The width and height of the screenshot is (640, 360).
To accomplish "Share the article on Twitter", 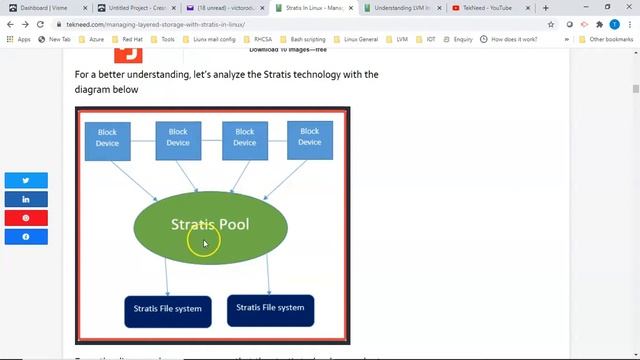I will 26,180.
